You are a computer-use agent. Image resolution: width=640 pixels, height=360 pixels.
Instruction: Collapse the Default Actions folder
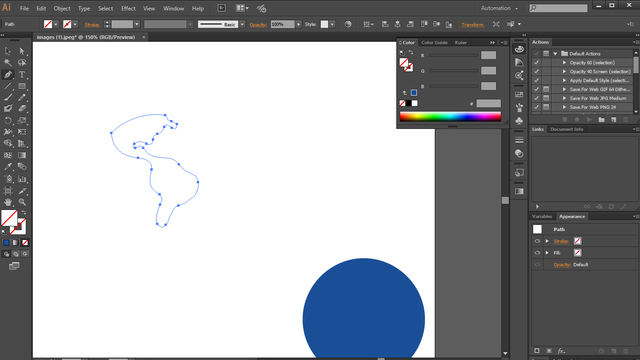click(555, 53)
